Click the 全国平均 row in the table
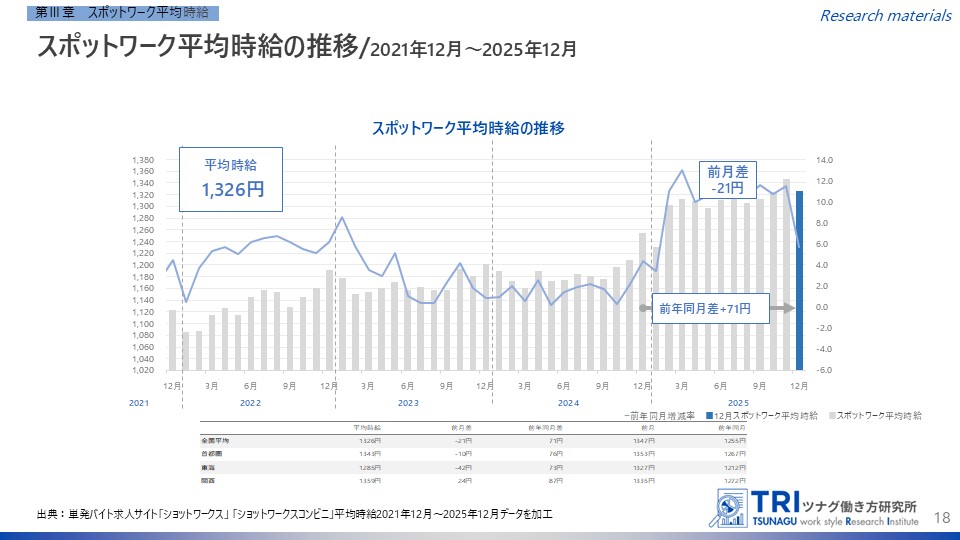Image resolution: width=960 pixels, height=540 pixels. pos(214,440)
